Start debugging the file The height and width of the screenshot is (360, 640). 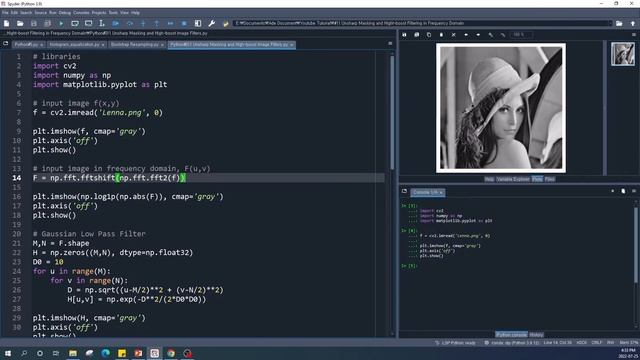[x=116, y=24]
